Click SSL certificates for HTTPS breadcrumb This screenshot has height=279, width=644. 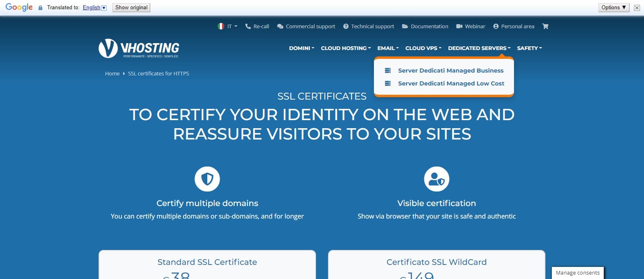click(159, 73)
